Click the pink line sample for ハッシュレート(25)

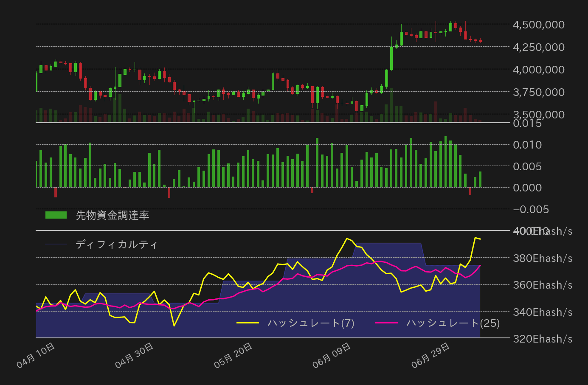(x=387, y=323)
